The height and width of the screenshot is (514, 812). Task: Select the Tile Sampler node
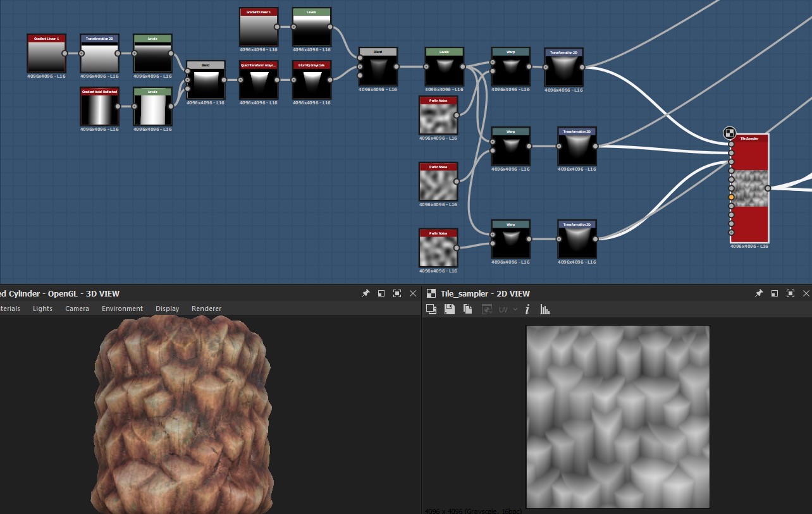tap(749, 188)
